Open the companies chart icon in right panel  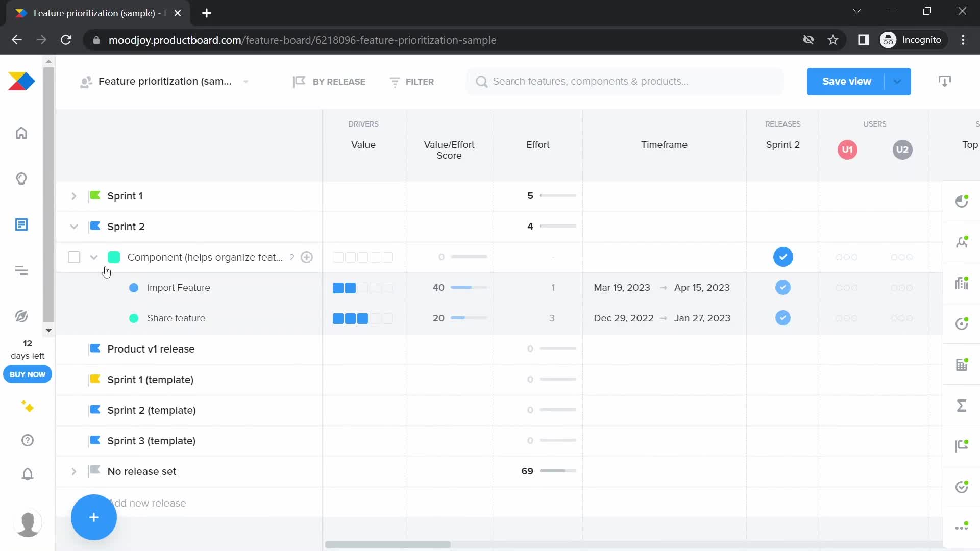point(962,283)
